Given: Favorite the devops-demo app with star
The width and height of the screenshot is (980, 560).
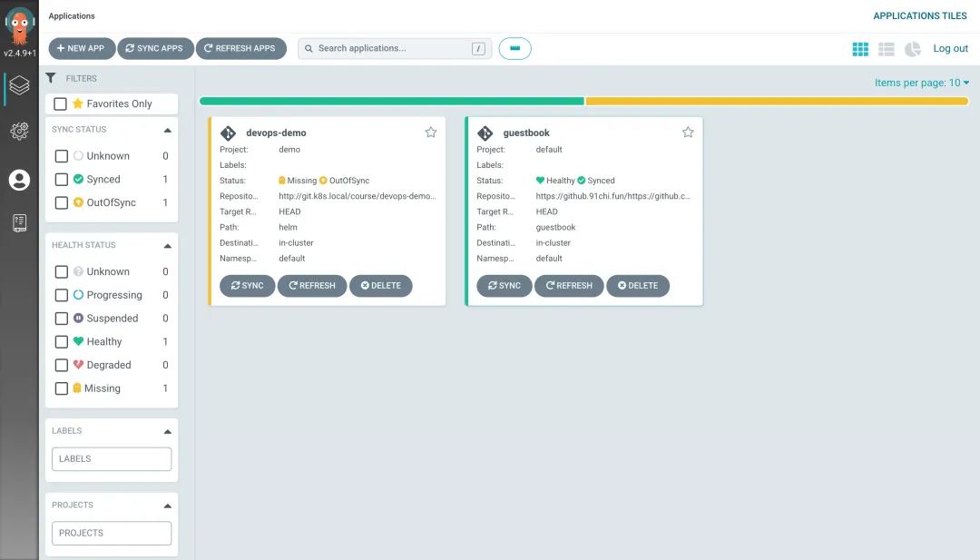Looking at the screenshot, I should click(431, 132).
